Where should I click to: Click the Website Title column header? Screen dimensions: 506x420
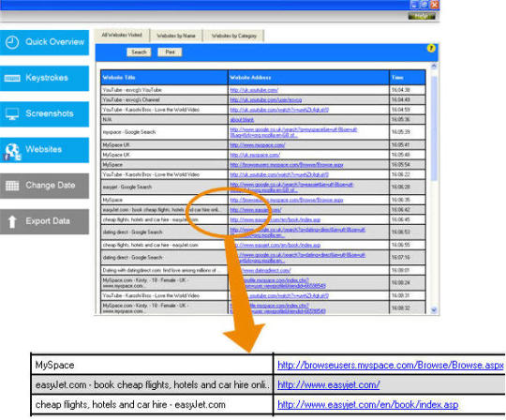tap(164, 78)
